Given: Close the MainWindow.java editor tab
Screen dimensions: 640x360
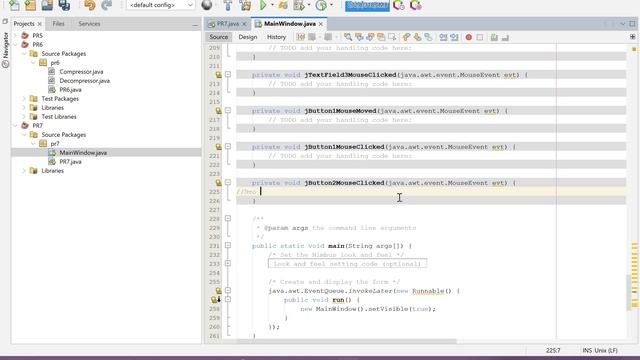Looking at the screenshot, I should click(x=321, y=24).
